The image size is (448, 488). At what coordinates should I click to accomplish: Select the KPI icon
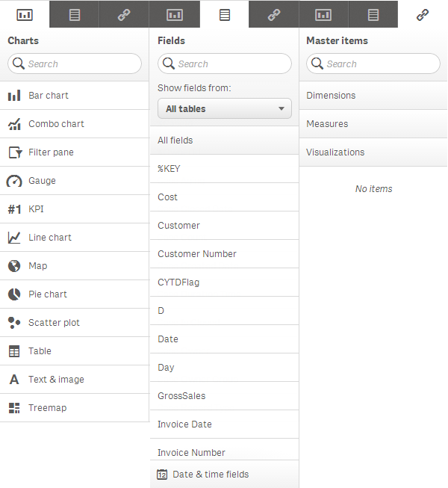(x=14, y=209)
